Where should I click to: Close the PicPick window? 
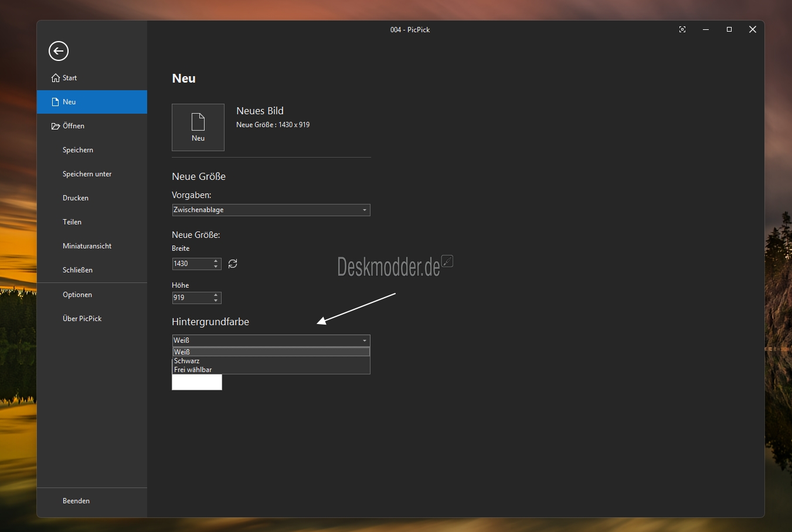(753, 29)
